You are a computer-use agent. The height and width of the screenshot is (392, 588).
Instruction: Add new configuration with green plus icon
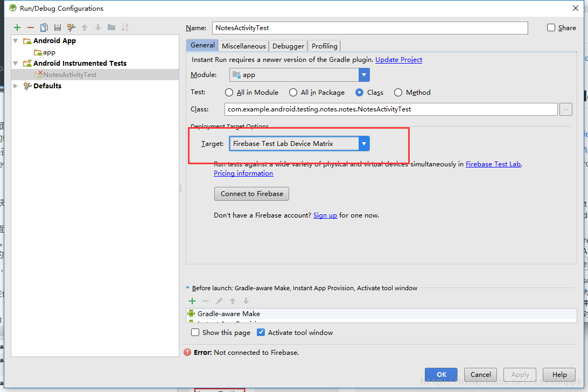tap(17, 27)
